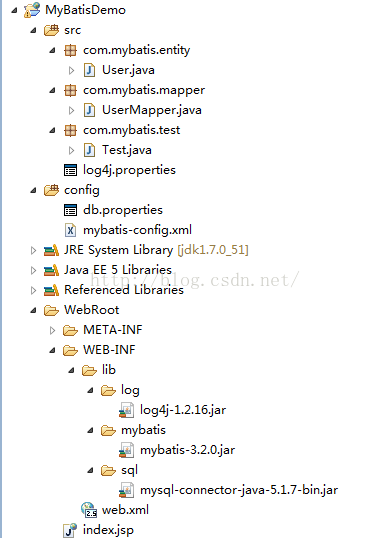Select the com.mybatis.entity package name
This screenshot has height=538, width=370.
tap(137, 50)
